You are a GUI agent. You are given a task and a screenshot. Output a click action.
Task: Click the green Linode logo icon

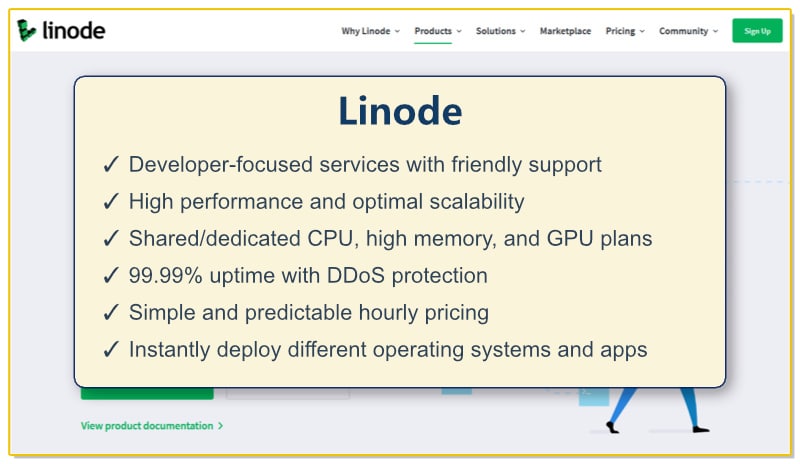[27, 31]
